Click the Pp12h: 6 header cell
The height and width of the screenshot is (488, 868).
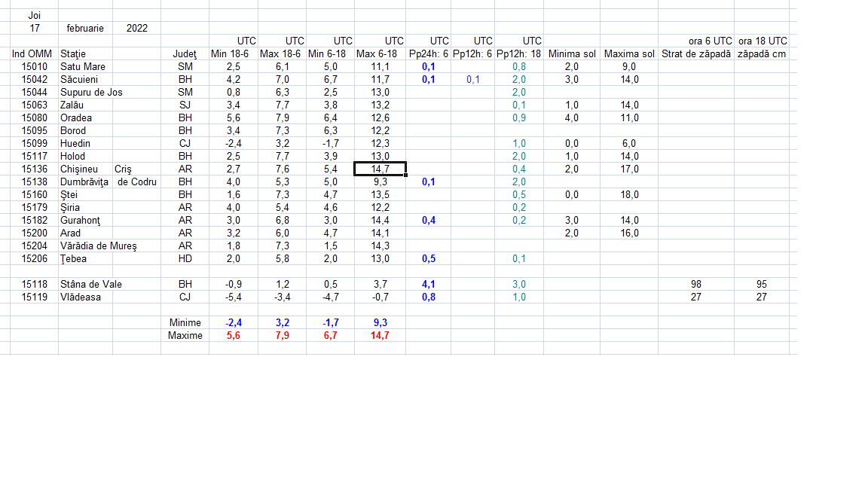tap(472, 53)
